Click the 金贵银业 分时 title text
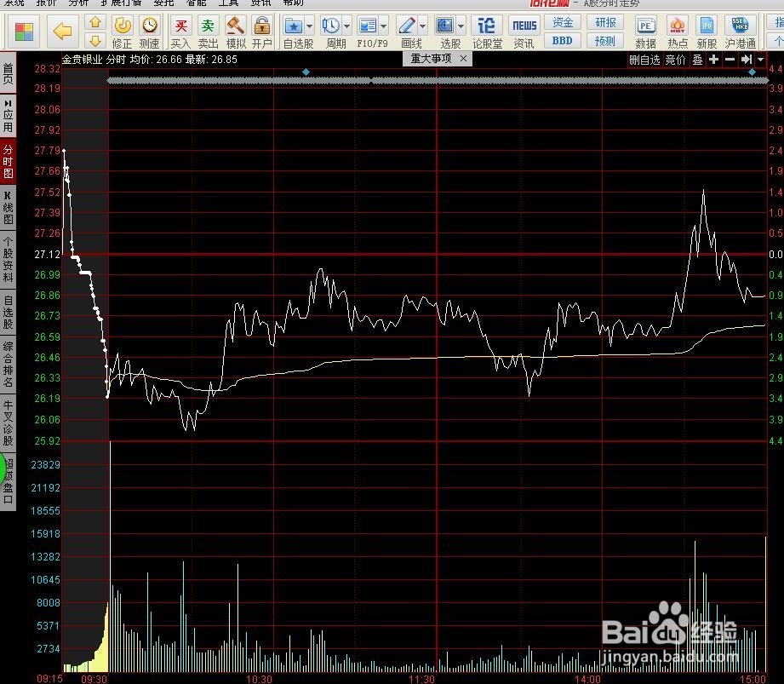Screen dimensions: 784x684 tap(94, 60)
